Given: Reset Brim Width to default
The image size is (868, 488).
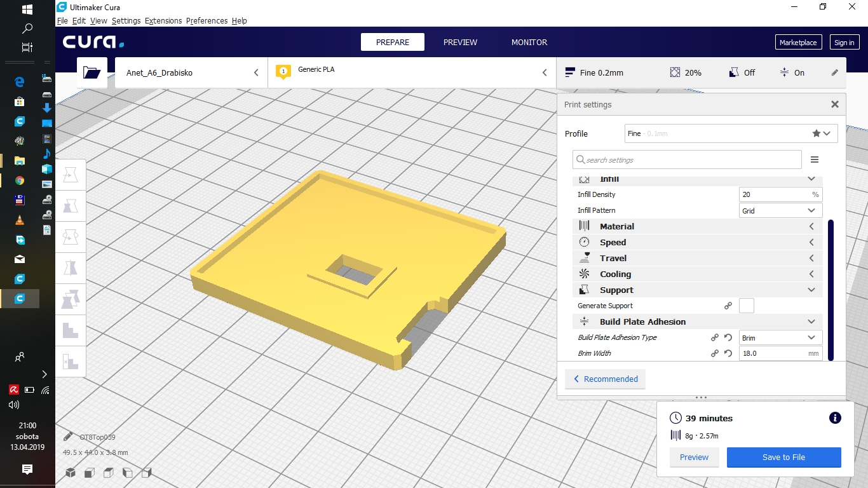Looking at the screenshot, I should click(x=728, y=353).
